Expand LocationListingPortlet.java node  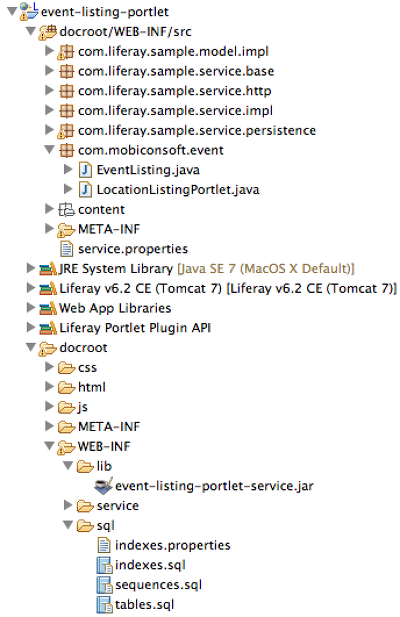click(68, 189)
